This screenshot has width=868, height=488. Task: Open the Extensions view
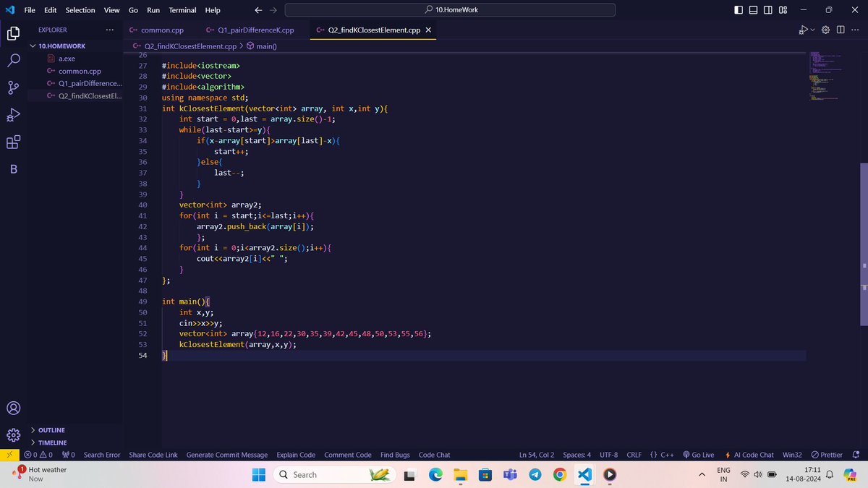(13, 142)
